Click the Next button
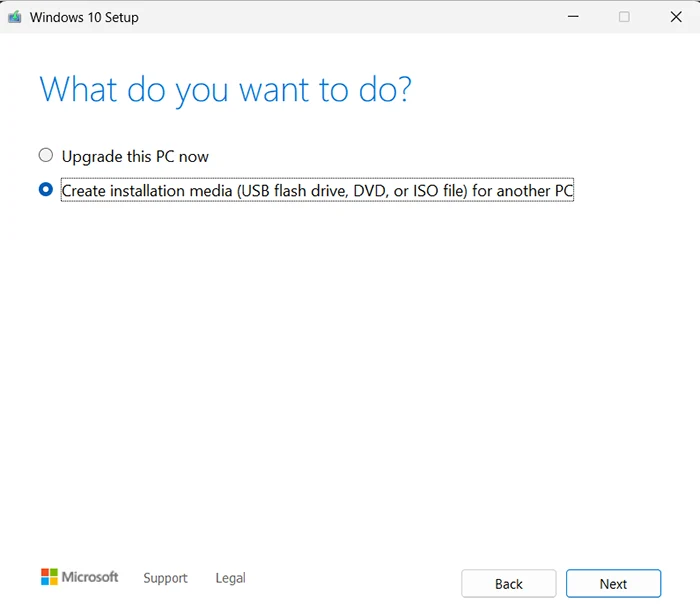 coord(613,583)
